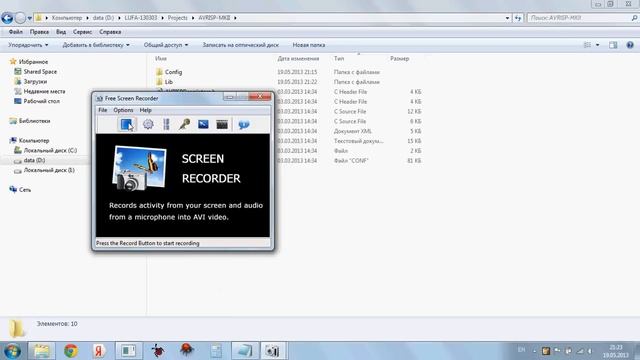Click the red ladybug taskbar icon
This screenshot has height=360, width=640.
(x=187, y=350)
